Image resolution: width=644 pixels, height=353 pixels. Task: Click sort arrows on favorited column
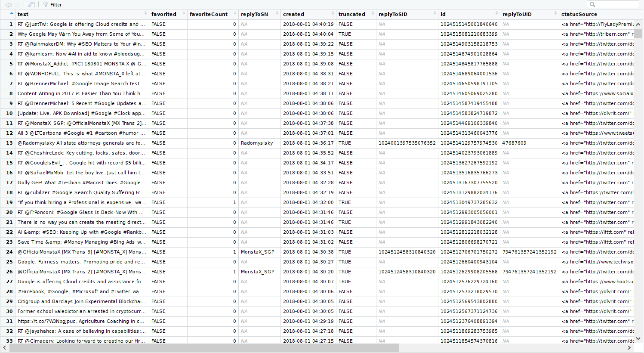[x=184, y=14]
